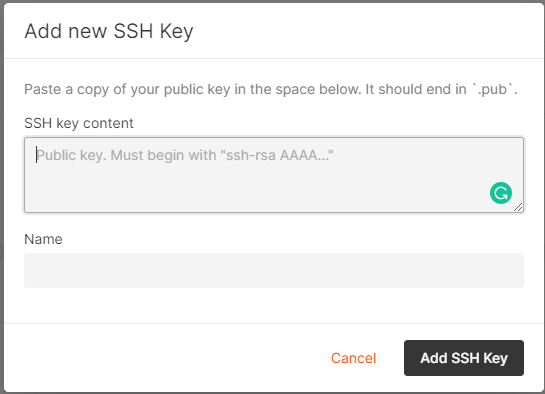
Task: Click the 'Name' field label
Action: tap(43, 239)
